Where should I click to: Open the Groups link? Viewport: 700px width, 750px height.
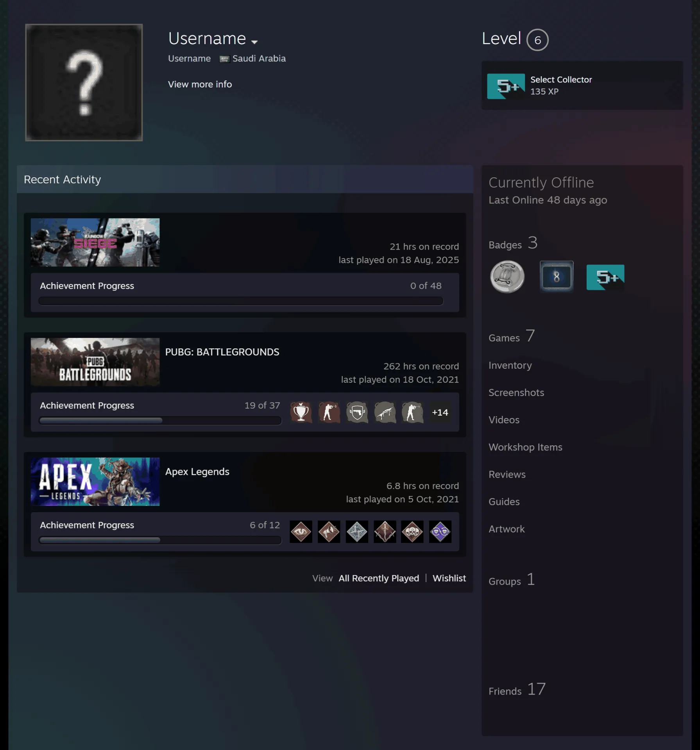coord(512,580)
